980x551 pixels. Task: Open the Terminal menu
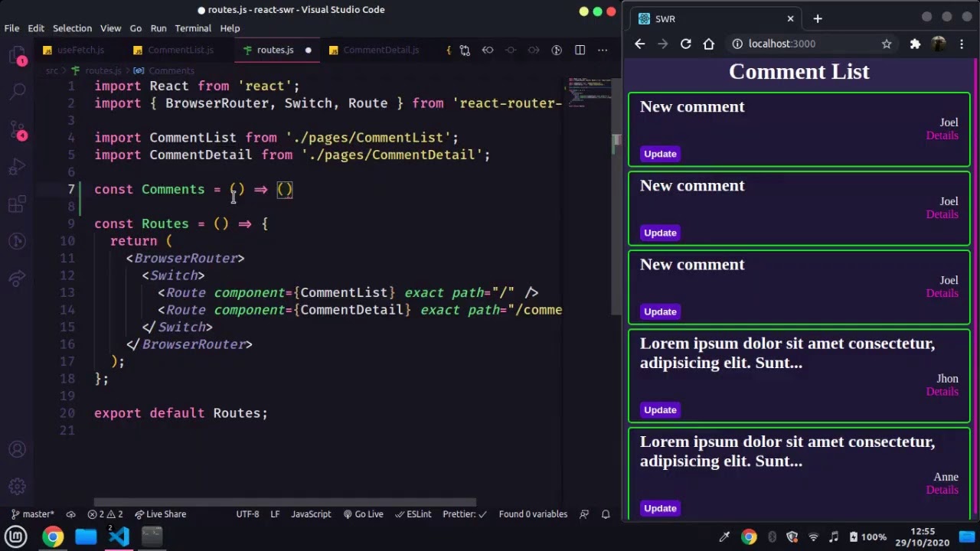[193, 28]
